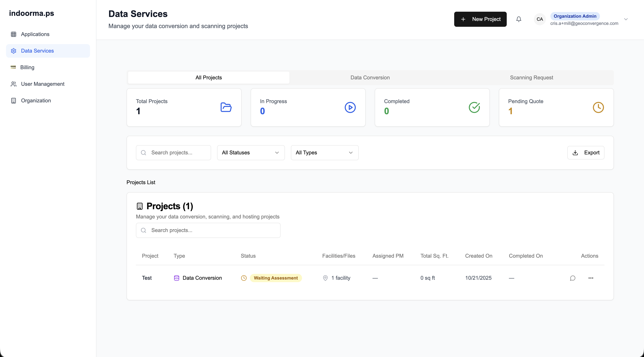This screenshot has height=357, width=644.
Task: Click the Organization building icon
Action: tap(14, 101)
